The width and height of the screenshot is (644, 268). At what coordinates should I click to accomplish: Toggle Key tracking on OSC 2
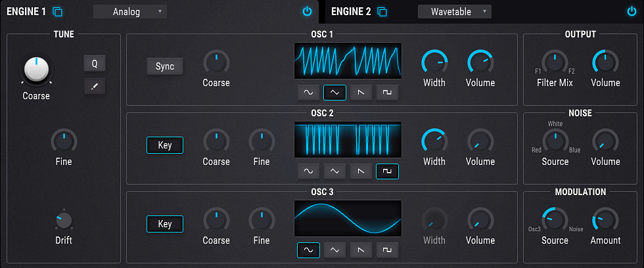pyautogui.click(x=165, y=145)
